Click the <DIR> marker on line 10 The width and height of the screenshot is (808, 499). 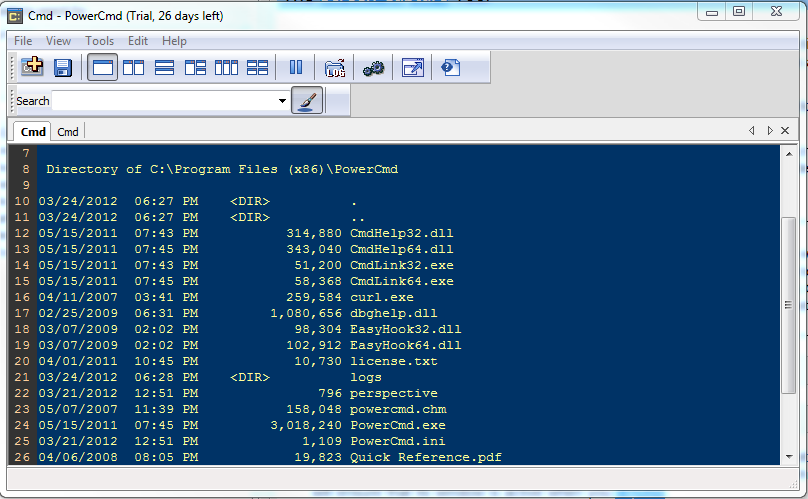(250, 201)
